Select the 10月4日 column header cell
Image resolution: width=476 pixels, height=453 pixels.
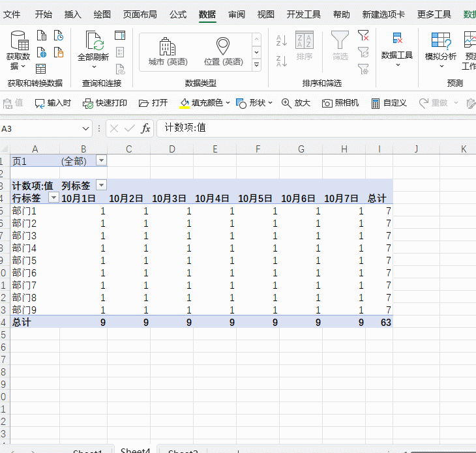click(x=215, y=198)
